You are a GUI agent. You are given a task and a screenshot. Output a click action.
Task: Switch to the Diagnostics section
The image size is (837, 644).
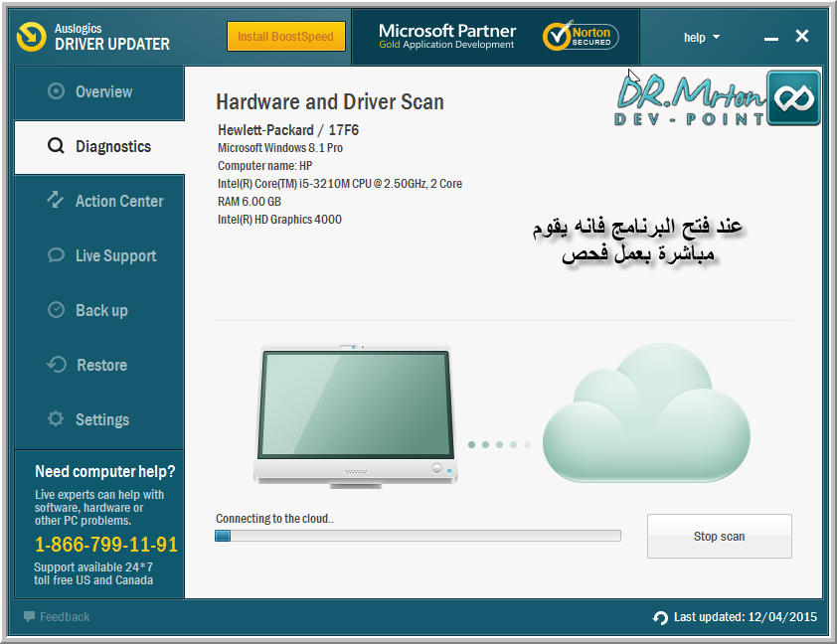tap(99, 147)
